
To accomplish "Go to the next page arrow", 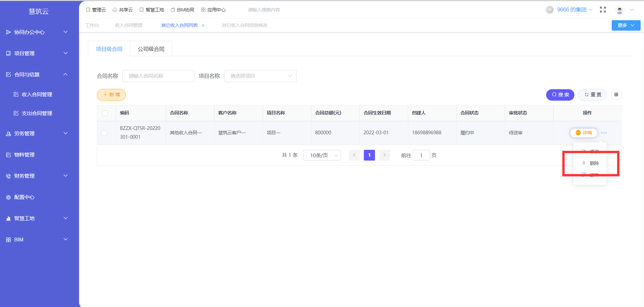I will point(384,155).
